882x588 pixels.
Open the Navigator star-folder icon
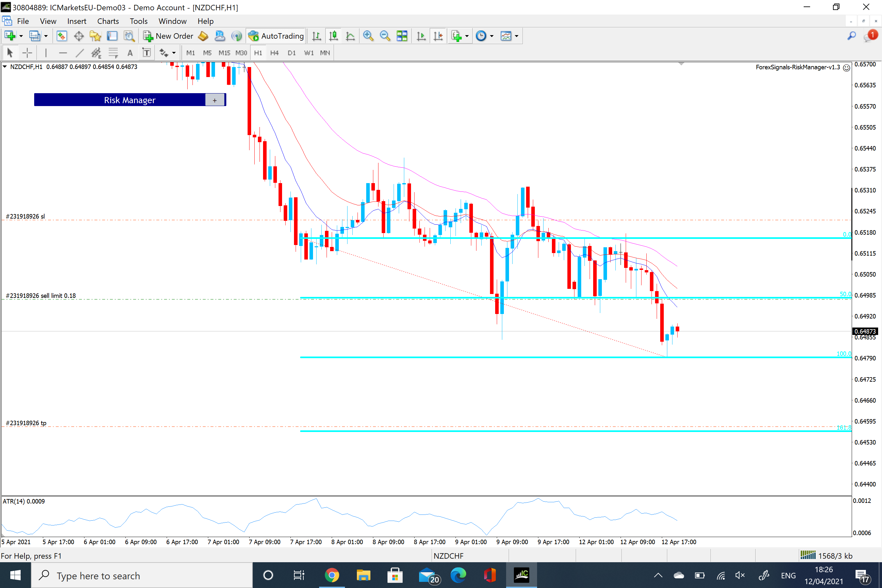pos(95,36)
